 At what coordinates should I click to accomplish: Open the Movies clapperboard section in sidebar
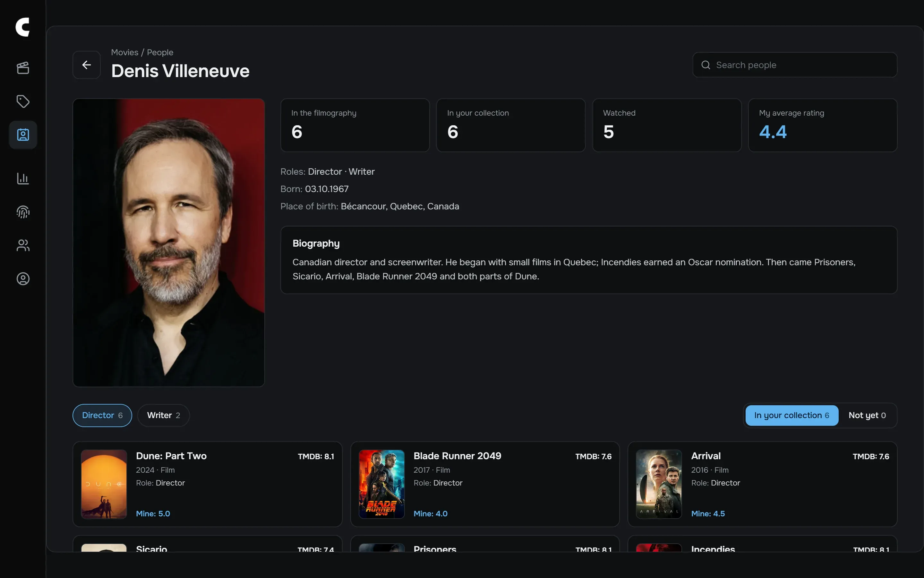click(x=23, y=68)
